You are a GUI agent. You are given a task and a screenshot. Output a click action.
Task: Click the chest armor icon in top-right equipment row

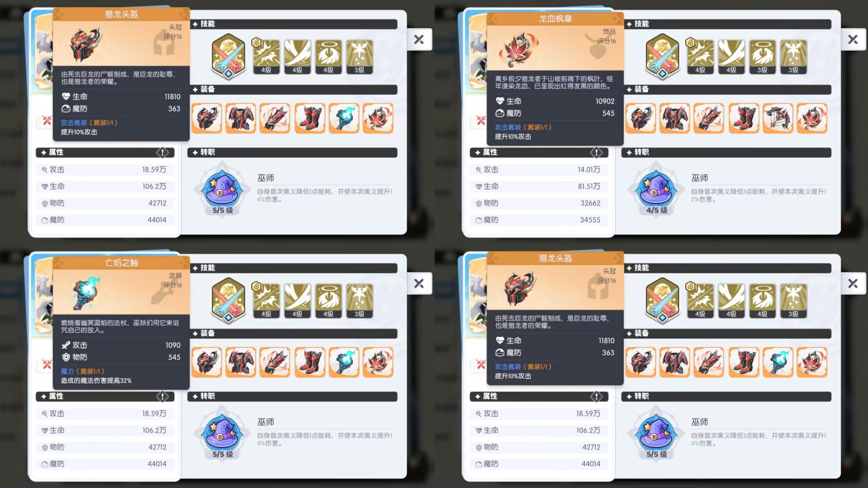[x=675, y=118]
